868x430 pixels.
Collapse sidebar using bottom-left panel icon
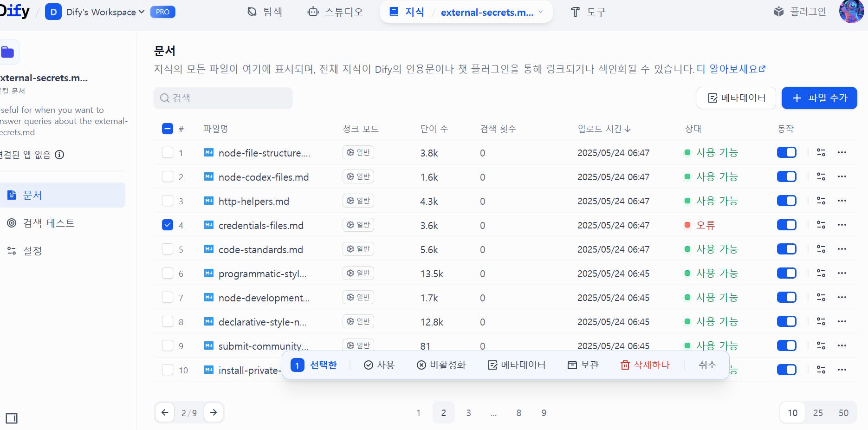click(x=12, y=418)
